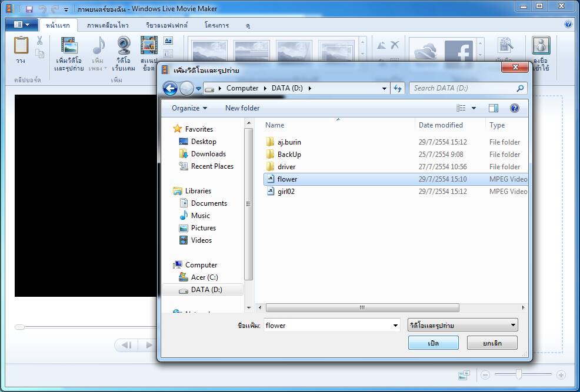The height and width of the screenshot is (392, 580).
Task: Expand the file type filter combo box
Action: pos(462,325)
